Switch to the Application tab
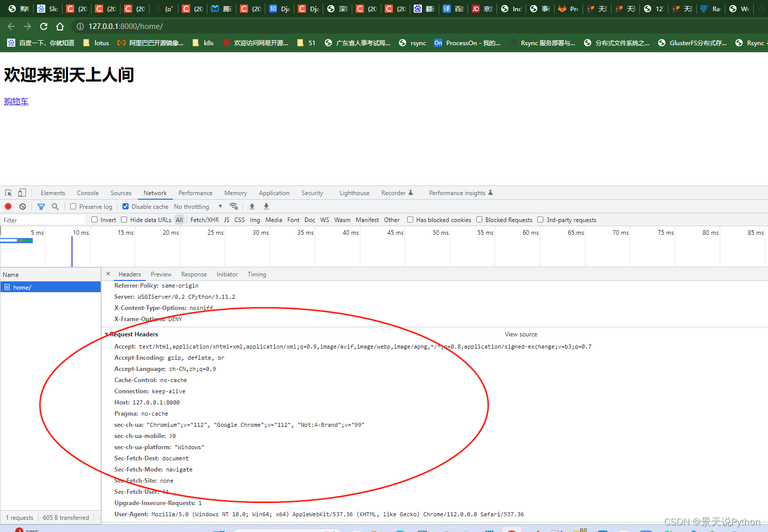The image size is (768, 532). [x=274, y=193]
